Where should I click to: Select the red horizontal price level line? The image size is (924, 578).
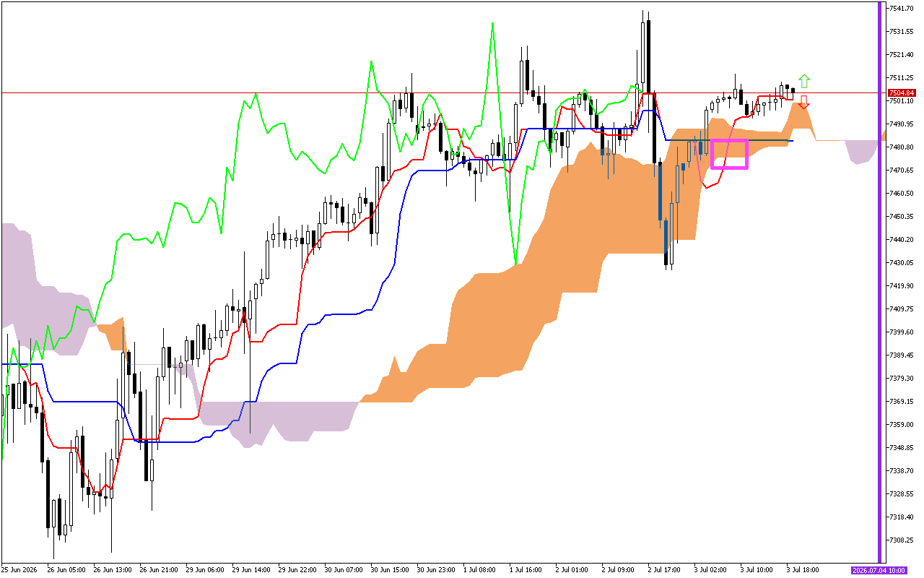442,92
